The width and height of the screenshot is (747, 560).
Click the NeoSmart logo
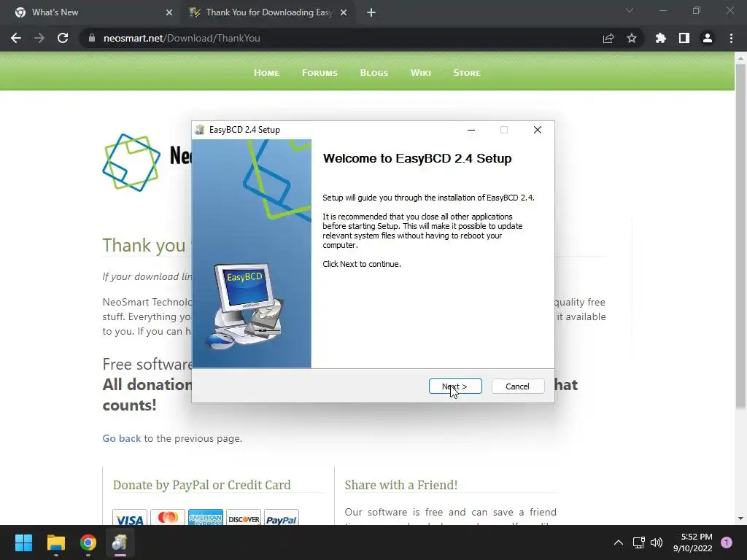pos(131,163)
